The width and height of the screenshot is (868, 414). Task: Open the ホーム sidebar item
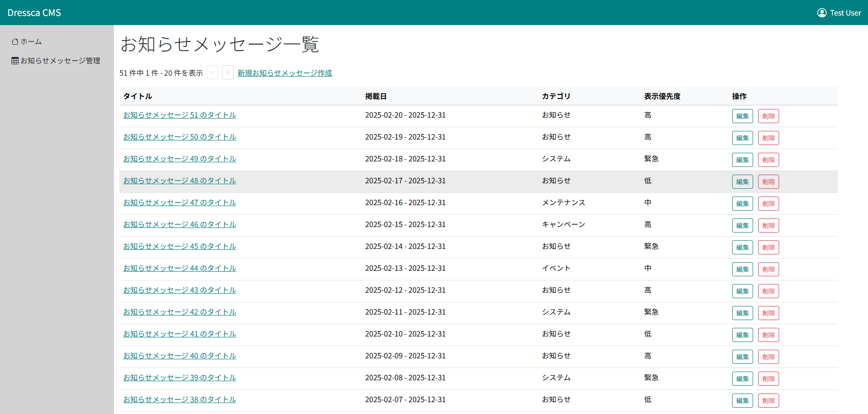[x=27, y=41]
